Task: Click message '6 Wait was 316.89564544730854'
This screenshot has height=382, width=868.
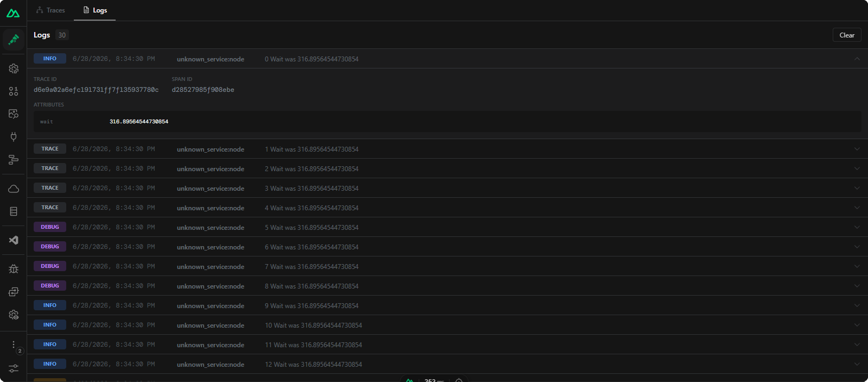Action: [x=312, y=247]
